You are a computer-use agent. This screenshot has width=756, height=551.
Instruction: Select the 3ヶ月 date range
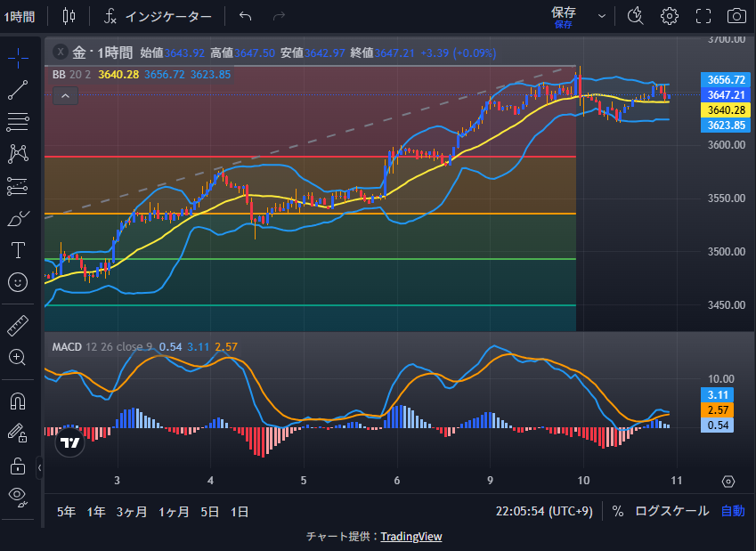(131, 512)
